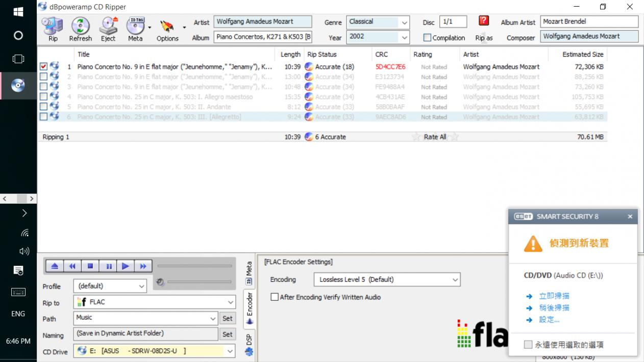
Task: Switch to the vertical Meta tab
Action: coord(249,273)
